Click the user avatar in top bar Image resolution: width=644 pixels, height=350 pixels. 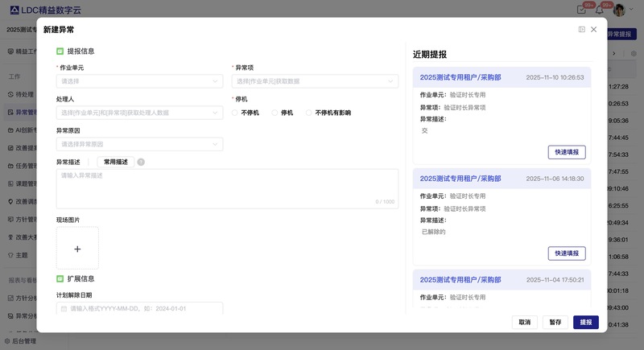pyautogui.click(x=619, y=10)
